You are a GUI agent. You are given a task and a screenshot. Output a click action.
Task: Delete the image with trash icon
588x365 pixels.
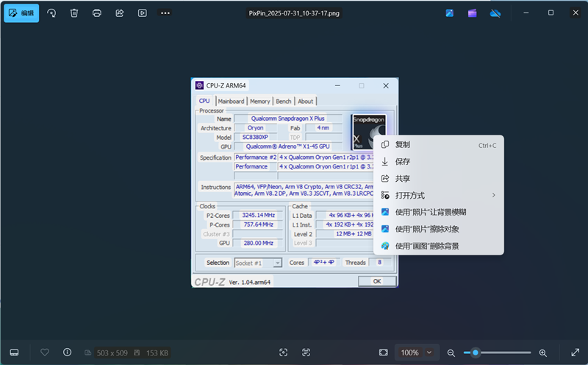click(x=74, y=13)
